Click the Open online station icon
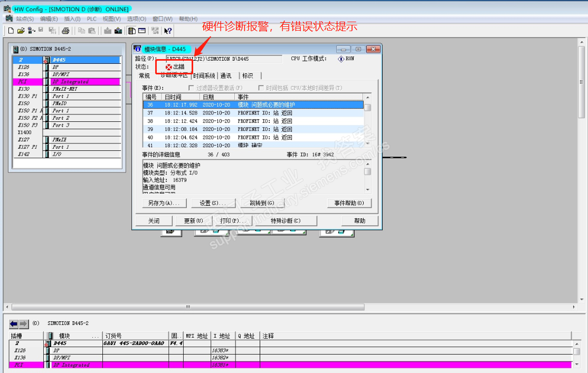The image size is (588, 373). click(32, 31)
